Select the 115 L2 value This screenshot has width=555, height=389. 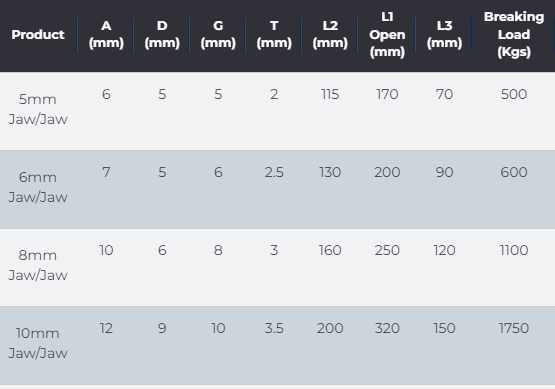point(330,94)
